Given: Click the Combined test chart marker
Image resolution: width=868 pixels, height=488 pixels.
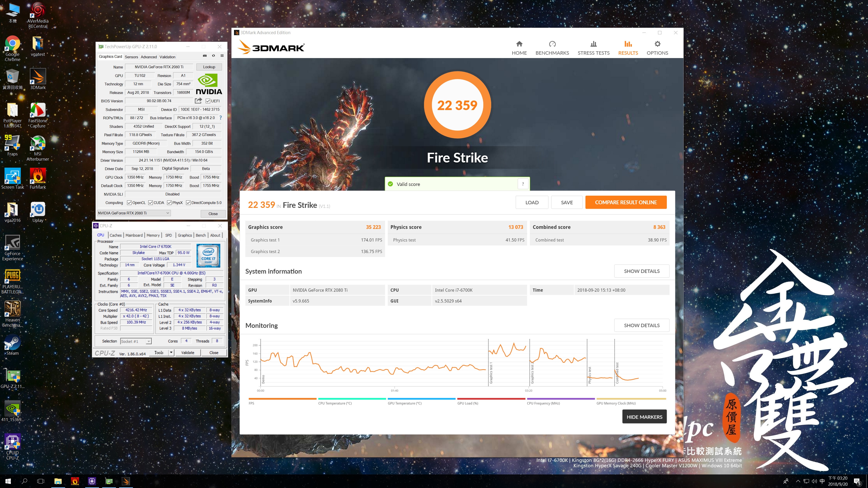Looking at the screenshot, I should point(617,373).
